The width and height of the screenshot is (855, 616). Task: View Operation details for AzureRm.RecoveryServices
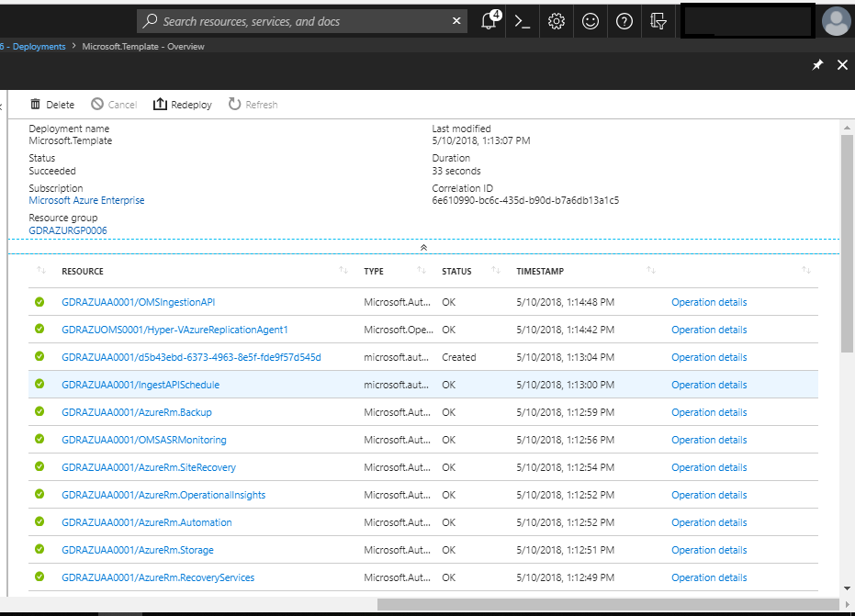pos(709,577)
